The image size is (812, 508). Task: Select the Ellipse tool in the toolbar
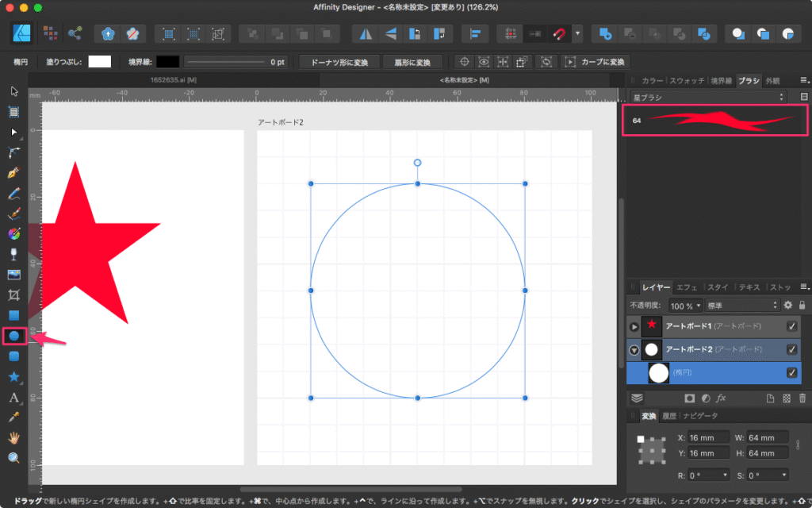point(13,337)
